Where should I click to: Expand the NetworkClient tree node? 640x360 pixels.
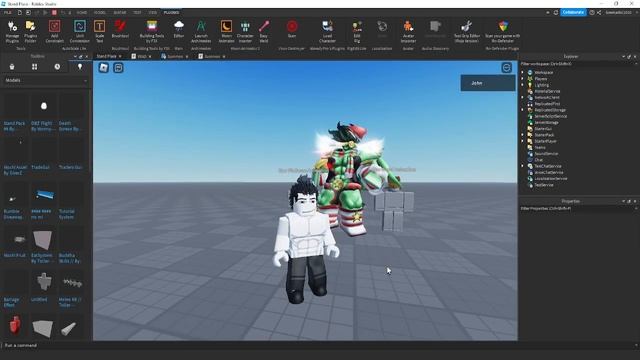tap(522, 97)
